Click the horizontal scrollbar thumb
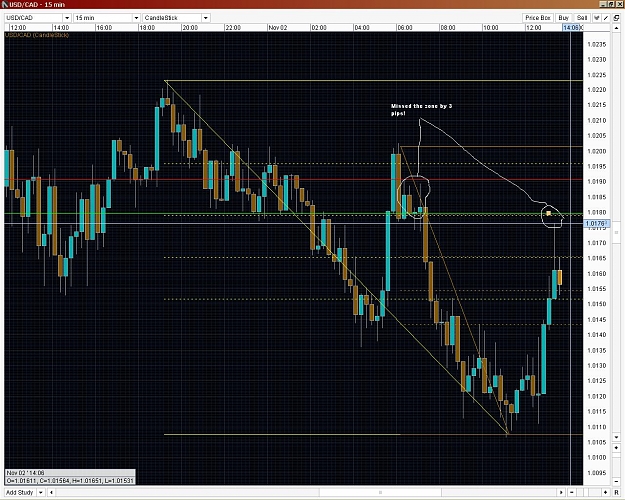This screenshot has width=625, height=500. pos(380,492)
